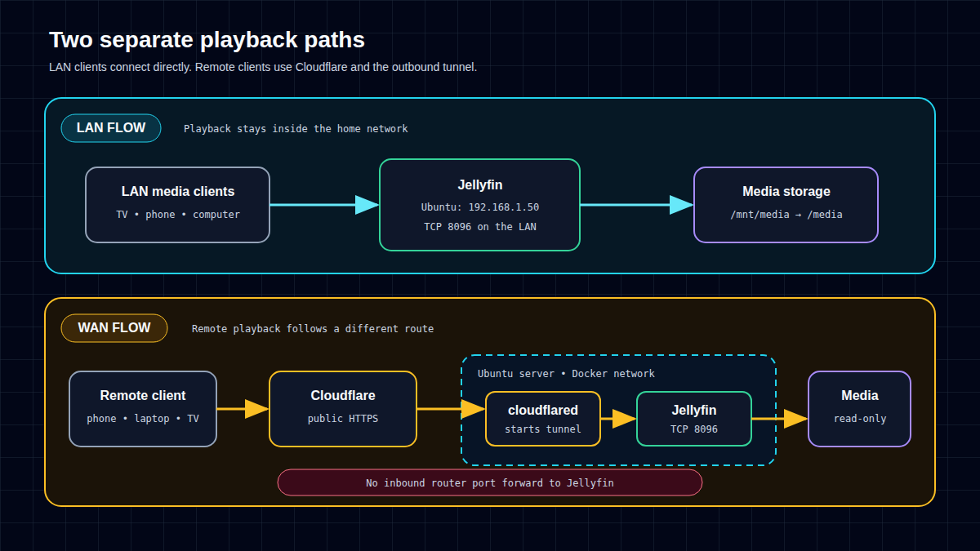This screenshot has width=980, height=551.
Task: Click the 'No inbound router port forward' note
Action: coord(490,482)
